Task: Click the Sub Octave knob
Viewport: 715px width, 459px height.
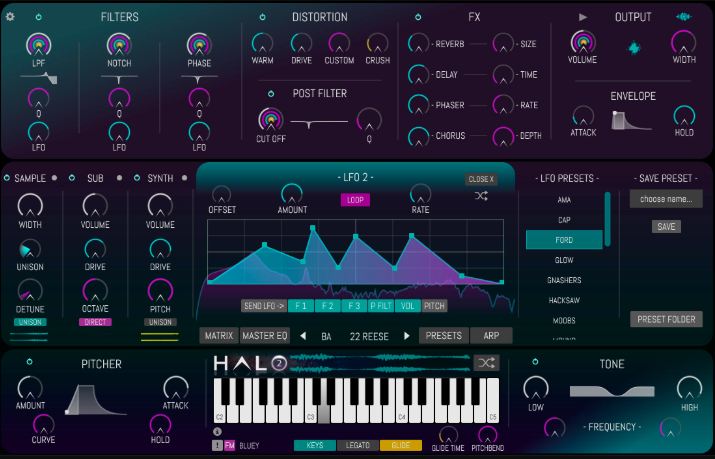Action: [95, 290]
